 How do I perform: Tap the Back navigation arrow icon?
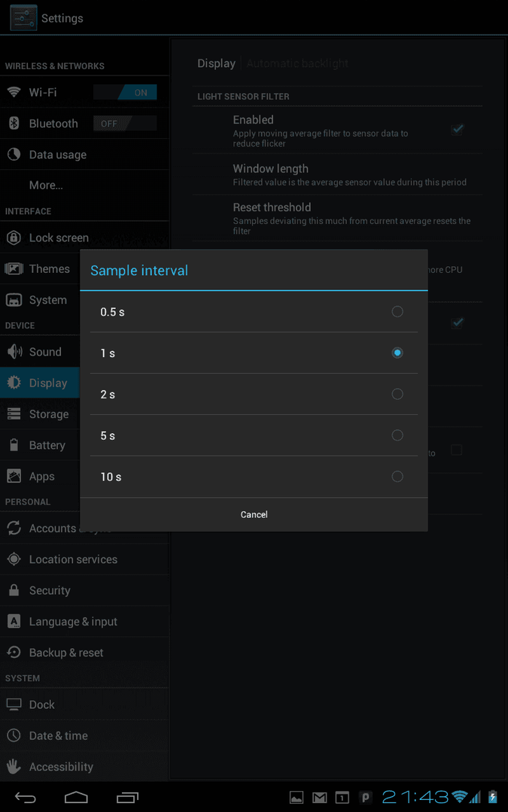[x=25, y=796]
